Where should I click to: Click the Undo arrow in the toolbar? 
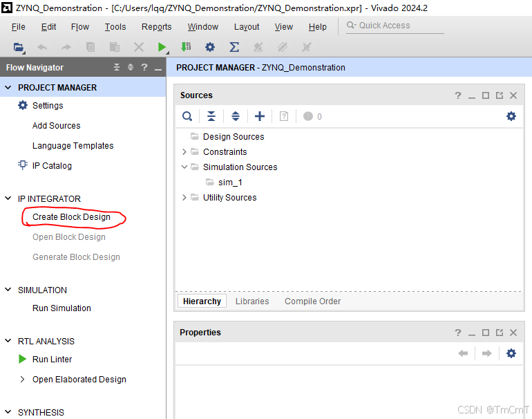[42, 47]
